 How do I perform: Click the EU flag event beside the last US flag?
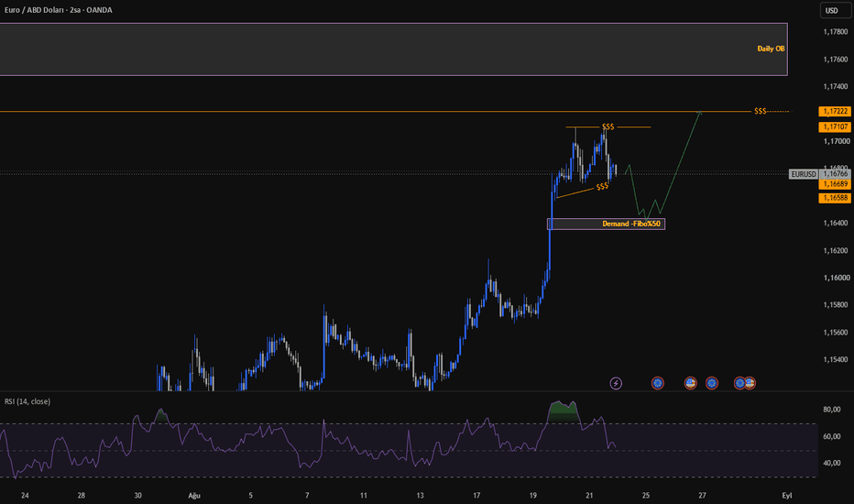[739, 383]
